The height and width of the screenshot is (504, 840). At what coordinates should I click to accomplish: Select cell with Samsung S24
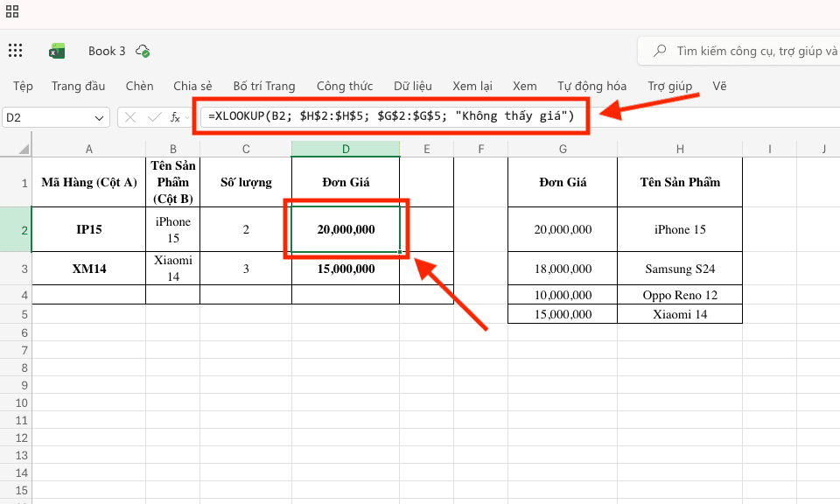coord(680,269)
